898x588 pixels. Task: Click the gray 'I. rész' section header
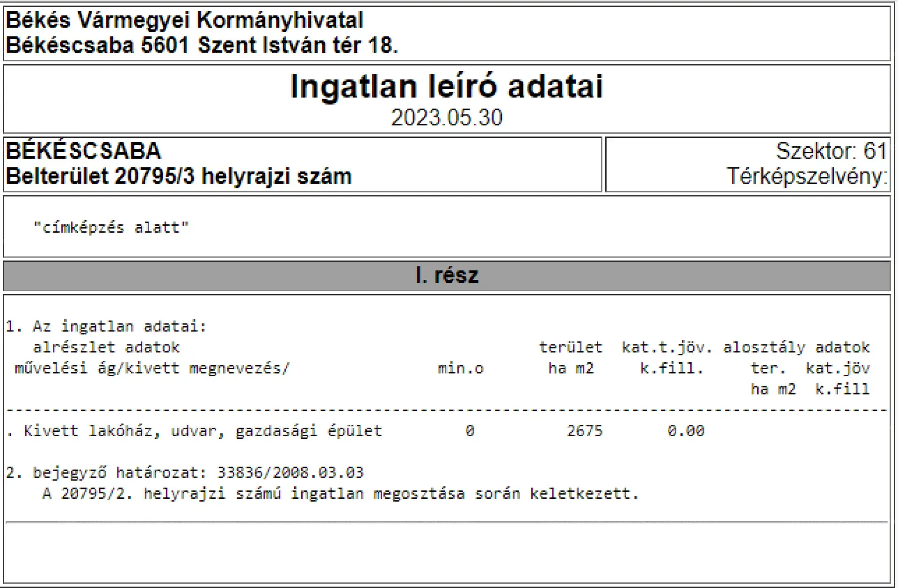click(x=447, y=276)
